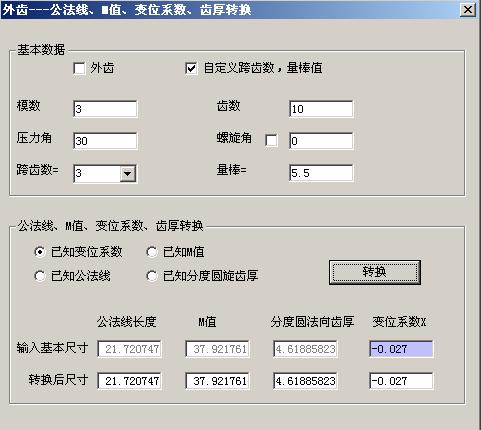Click the 模数 input field
This screenshot has height=430, width=481.
click(105, 109)
